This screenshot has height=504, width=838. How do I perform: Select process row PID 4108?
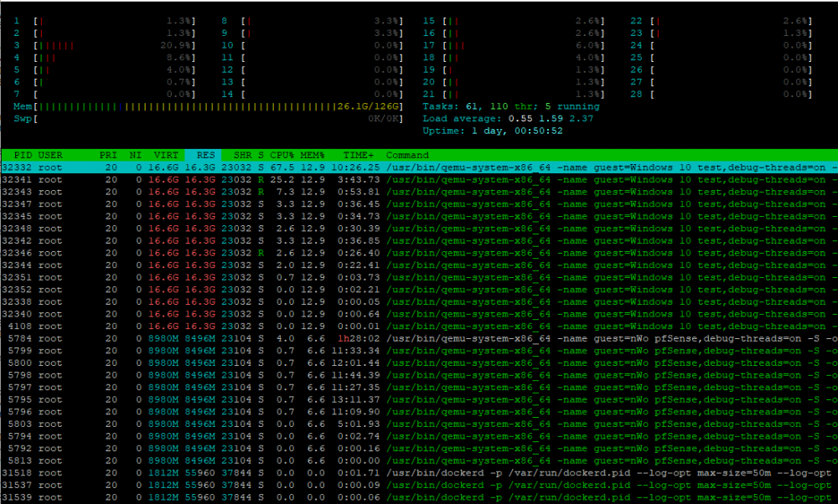[419, 327]
